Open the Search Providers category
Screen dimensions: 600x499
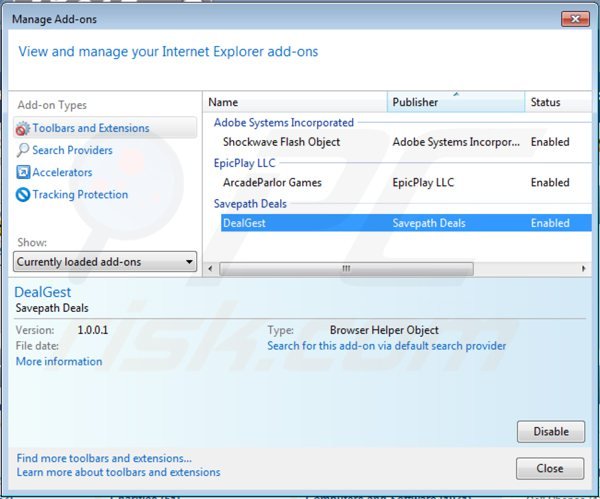coord(72,150)
